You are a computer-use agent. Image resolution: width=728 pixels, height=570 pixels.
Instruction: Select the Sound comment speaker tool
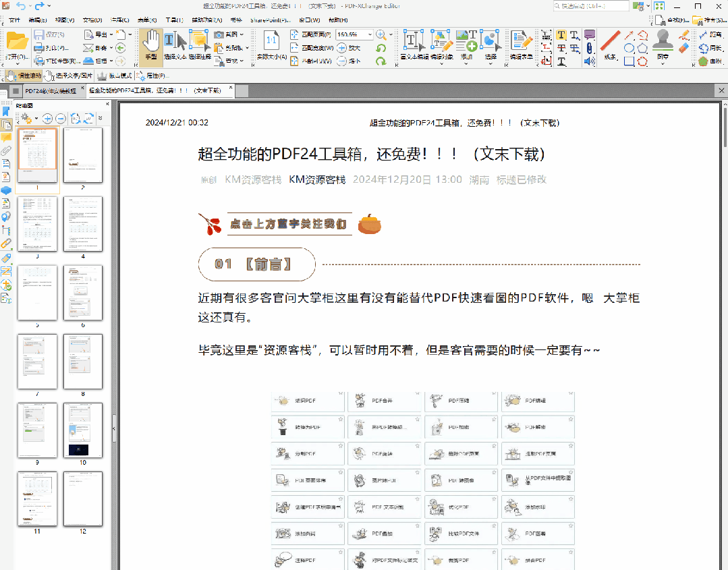click(589, 61)
